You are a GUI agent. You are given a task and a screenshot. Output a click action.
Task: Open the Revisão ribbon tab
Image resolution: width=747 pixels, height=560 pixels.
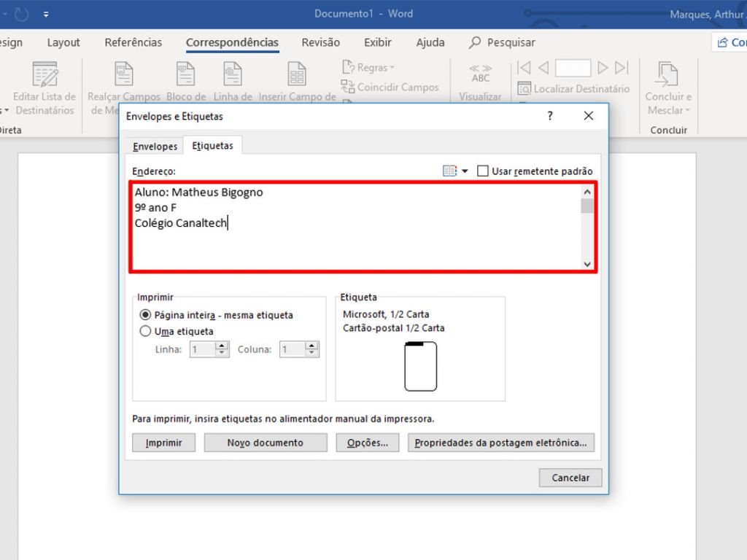(321, 42)
